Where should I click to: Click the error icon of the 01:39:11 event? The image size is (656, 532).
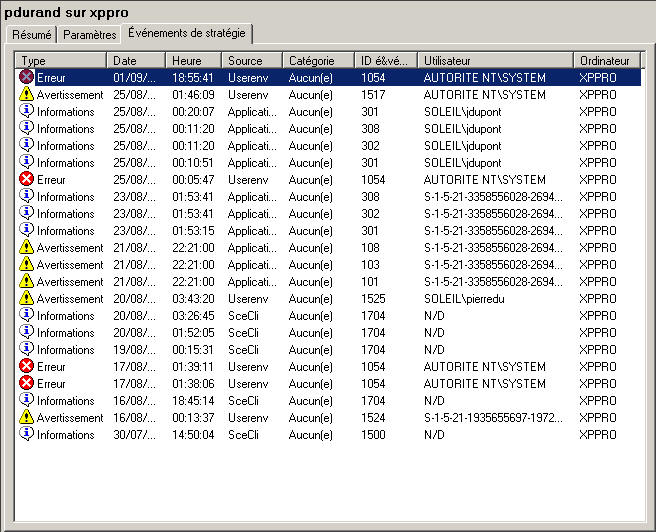pos(27,366)
